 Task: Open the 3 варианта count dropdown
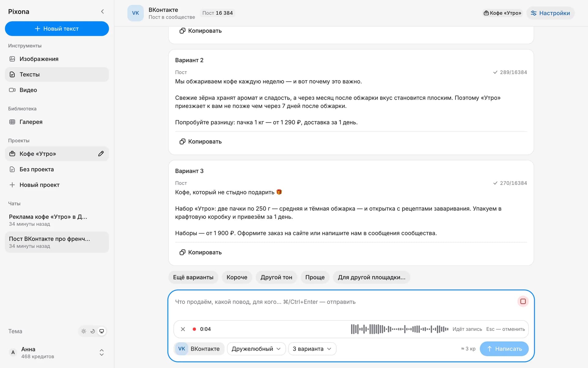312,349
